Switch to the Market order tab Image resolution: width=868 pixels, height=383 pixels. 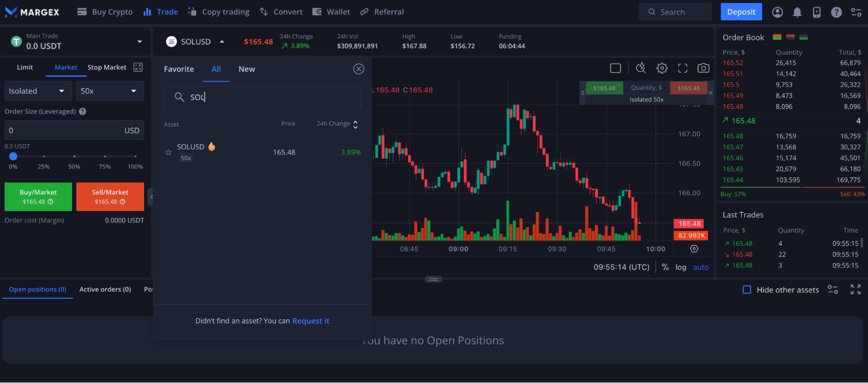pyautogui.click(x=66, y=67)
